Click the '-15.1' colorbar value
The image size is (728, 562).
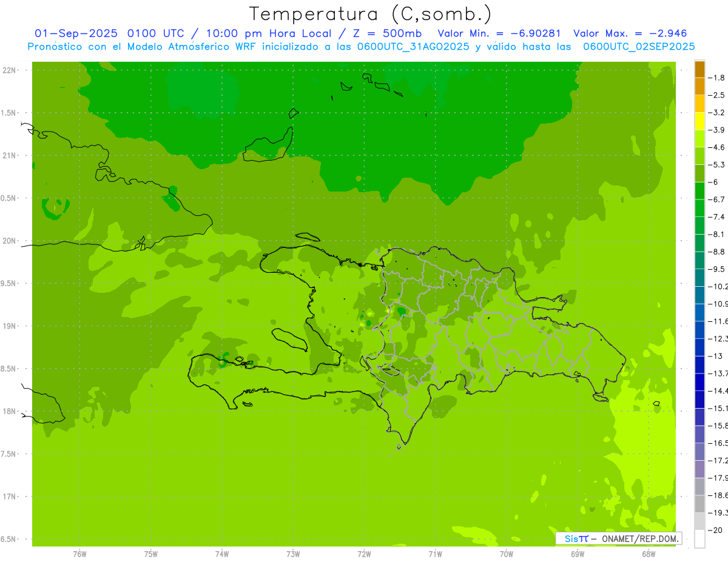pyautogui.click(x=718, y=408)
